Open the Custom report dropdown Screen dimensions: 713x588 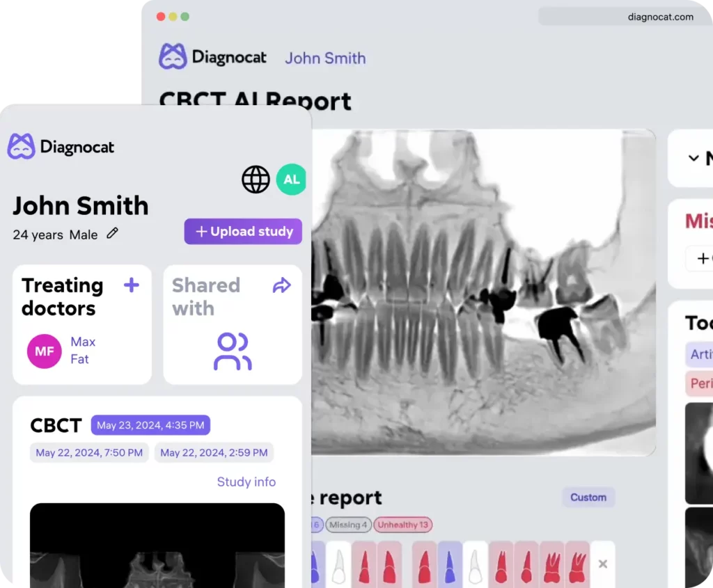(588, 498)
